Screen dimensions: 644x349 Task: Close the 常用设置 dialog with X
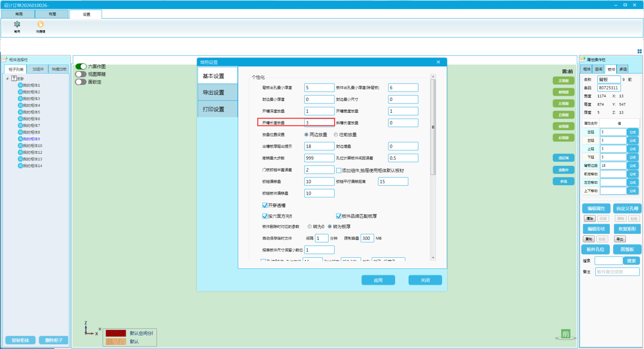point(438,62)
